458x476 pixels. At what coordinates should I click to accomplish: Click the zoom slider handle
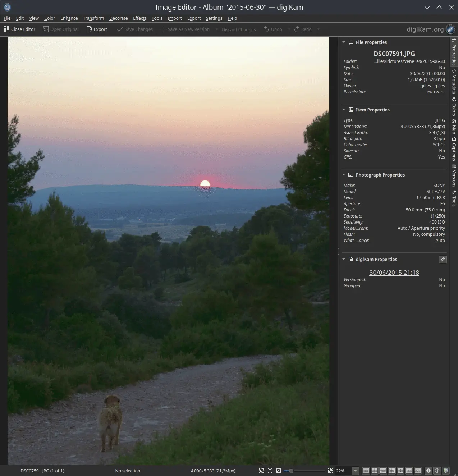291,471
